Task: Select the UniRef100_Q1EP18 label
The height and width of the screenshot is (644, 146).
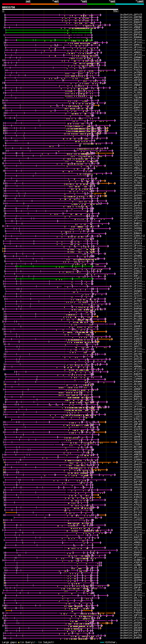Action: [131, 602]
